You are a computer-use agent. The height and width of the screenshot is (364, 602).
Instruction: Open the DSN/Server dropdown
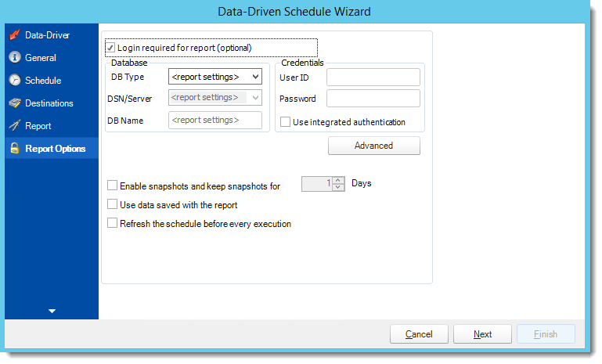pyautogui.click(x=215, y=98)
